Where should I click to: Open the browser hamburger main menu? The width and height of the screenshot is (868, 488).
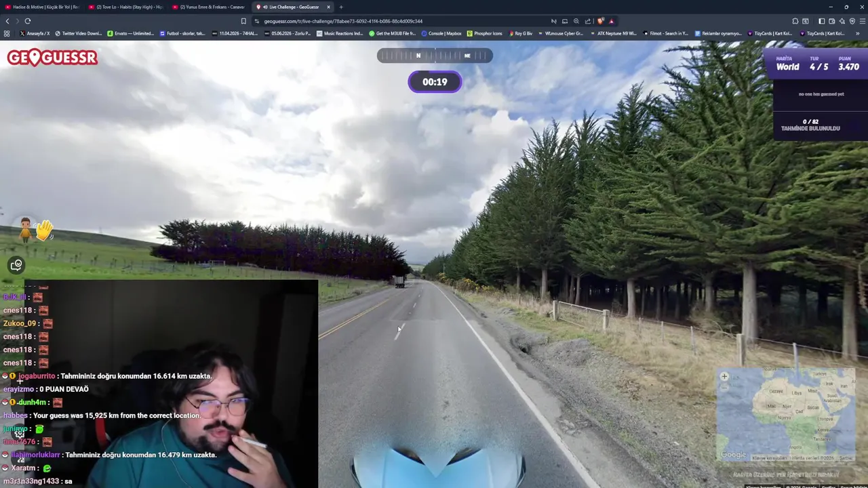[862, 21]
